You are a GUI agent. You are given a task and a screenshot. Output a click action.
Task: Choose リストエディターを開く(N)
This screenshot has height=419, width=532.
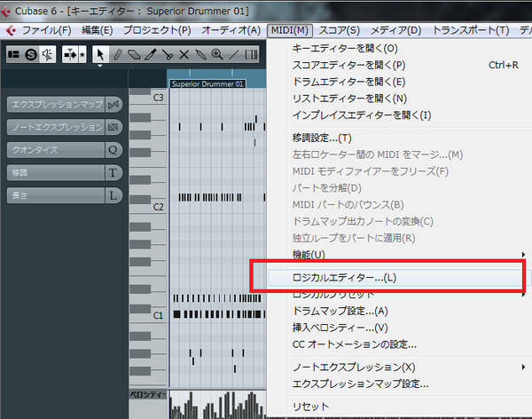(x=400, y=99)
